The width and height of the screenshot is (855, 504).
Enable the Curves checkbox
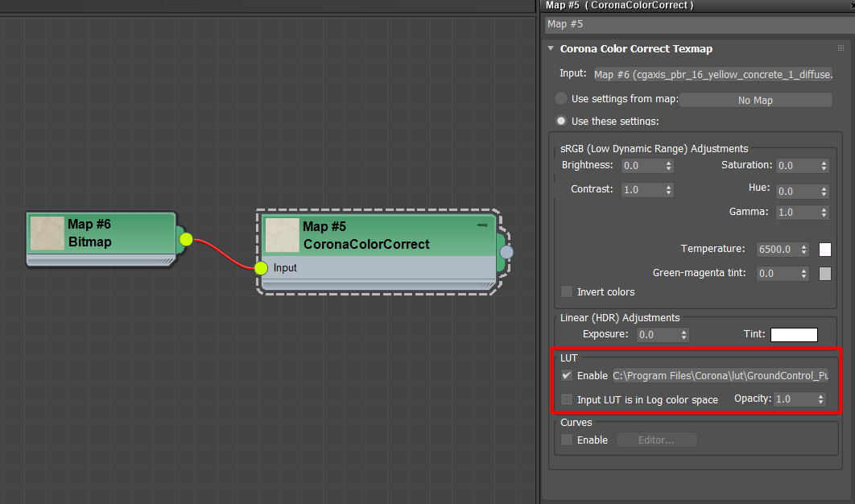[x=567, y=440]
